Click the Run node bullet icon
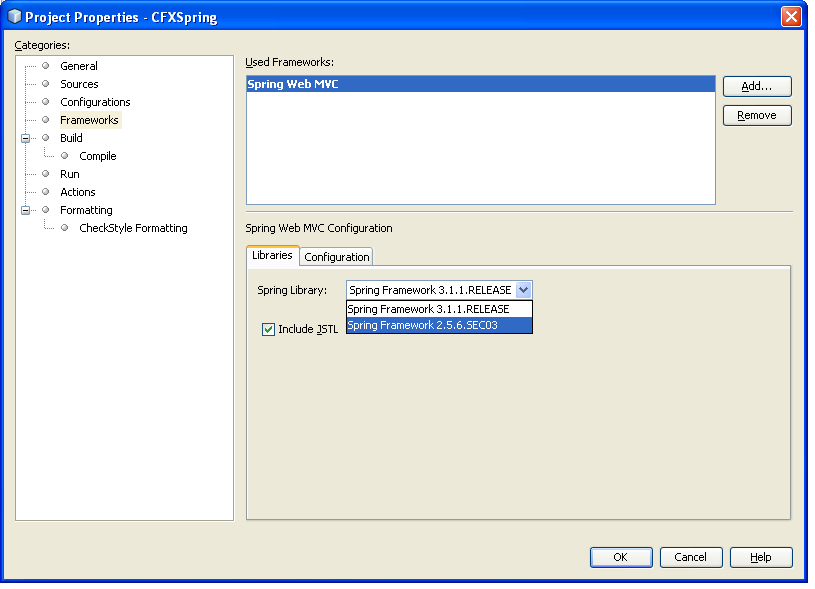 46,174
